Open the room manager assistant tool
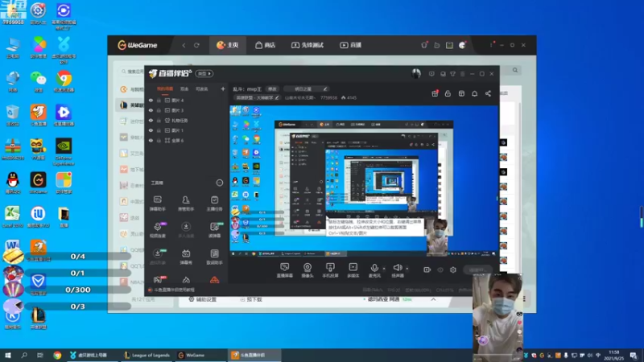This screenshot has height=362, width=644. [186, 204]
